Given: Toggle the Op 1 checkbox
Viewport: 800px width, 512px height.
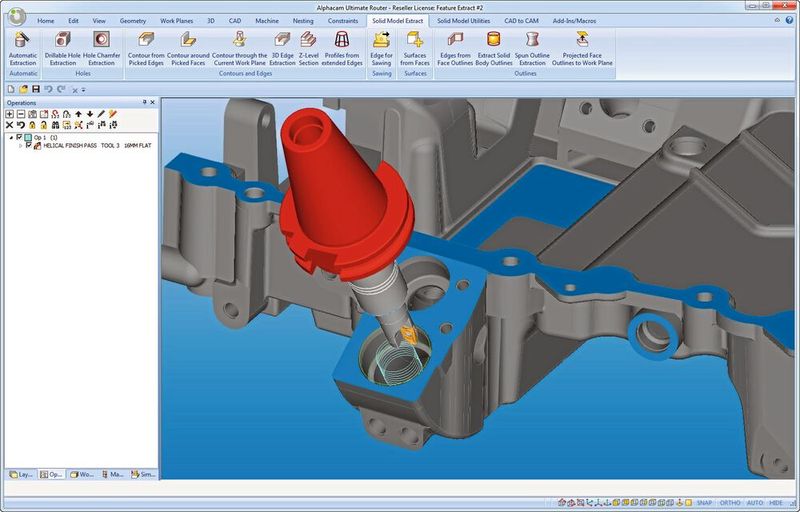Looking at the screenshot, I should click(x=19, y=138).
